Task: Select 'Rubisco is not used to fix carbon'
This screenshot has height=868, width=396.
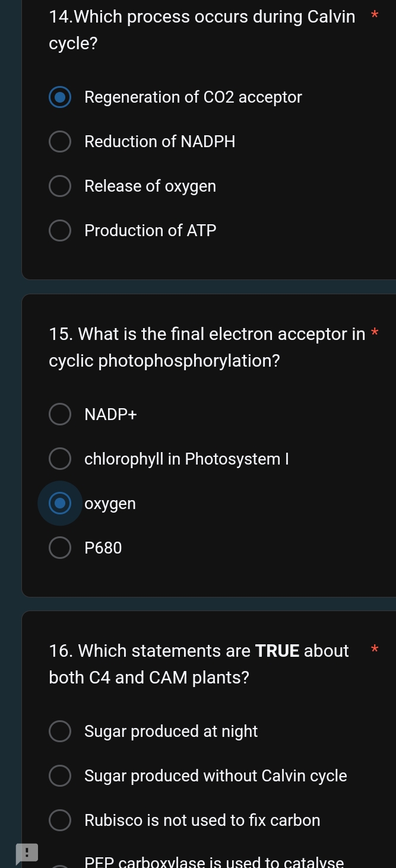Action: (60, 820)
